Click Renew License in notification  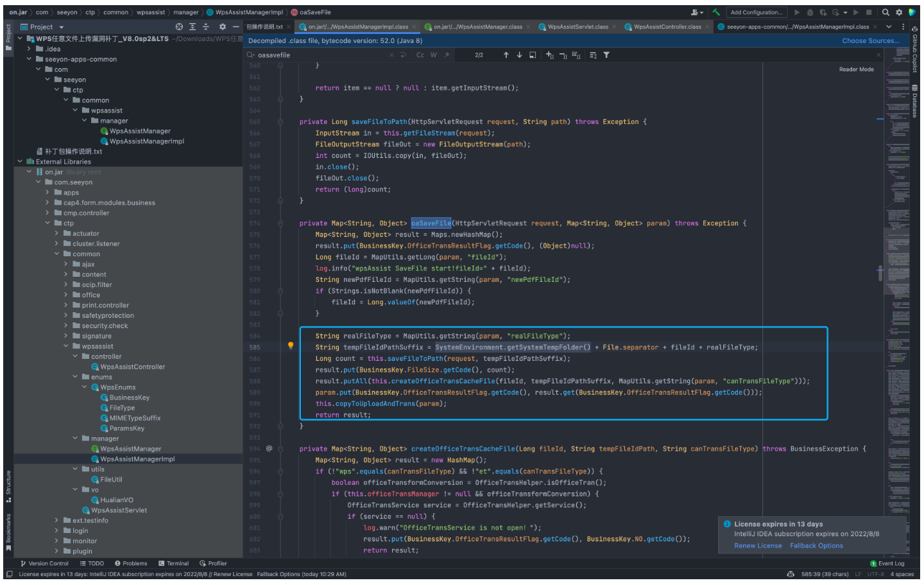coord(758,546)
